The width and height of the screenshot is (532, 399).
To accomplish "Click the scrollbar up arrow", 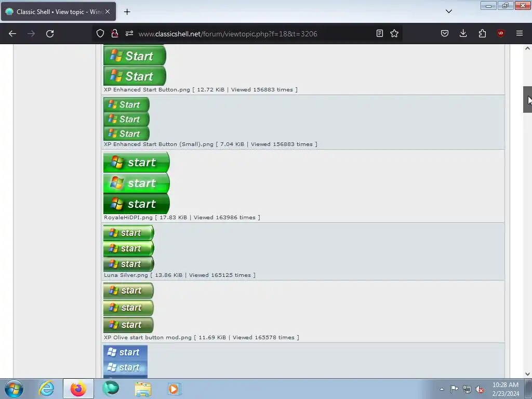I will click(528, 48).
